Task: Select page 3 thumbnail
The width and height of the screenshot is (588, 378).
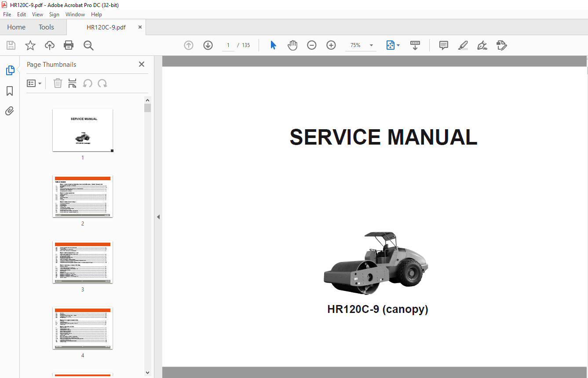Action: point(83,262)
